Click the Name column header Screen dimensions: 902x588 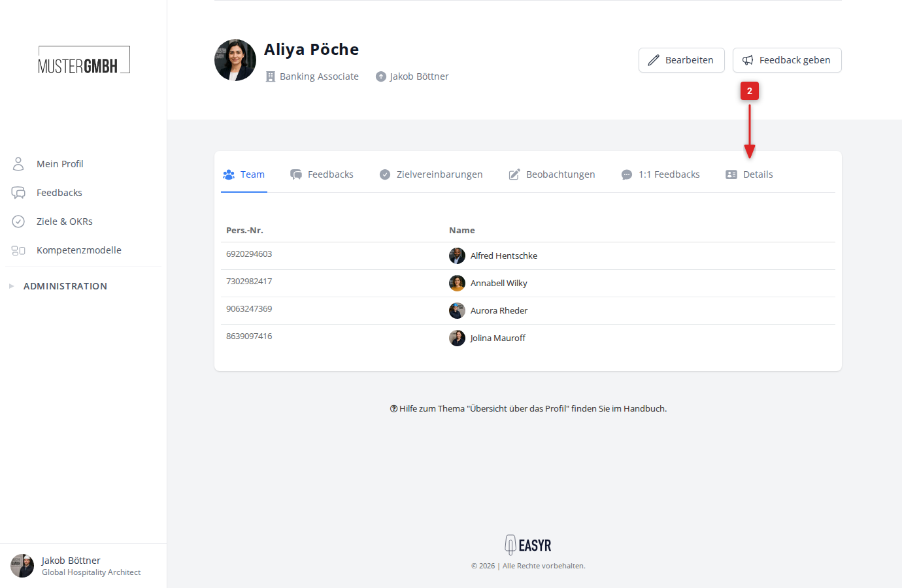point(462,230)
